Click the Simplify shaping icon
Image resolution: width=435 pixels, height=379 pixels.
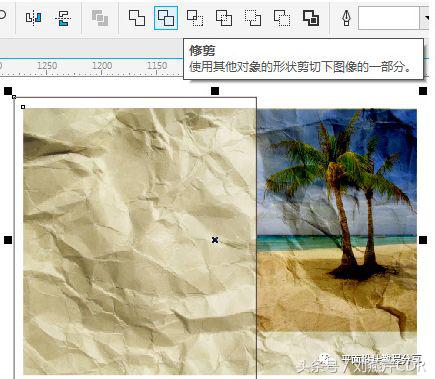click(224, 18)
